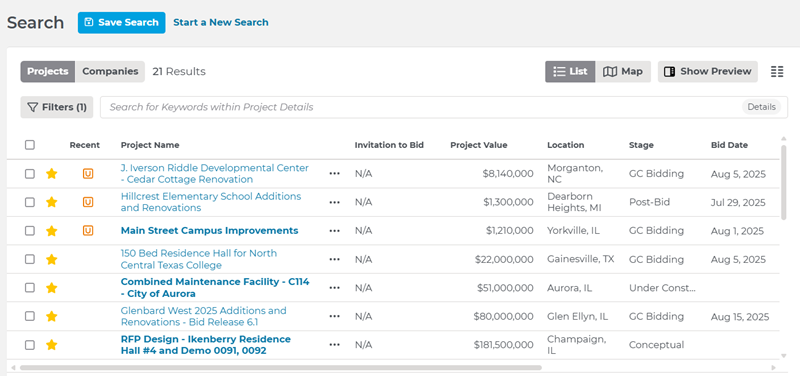Viewport: 800px width, 376px height.
Task: Unstar the Hillcrest Elementary School project
Action: pos(51,203)
